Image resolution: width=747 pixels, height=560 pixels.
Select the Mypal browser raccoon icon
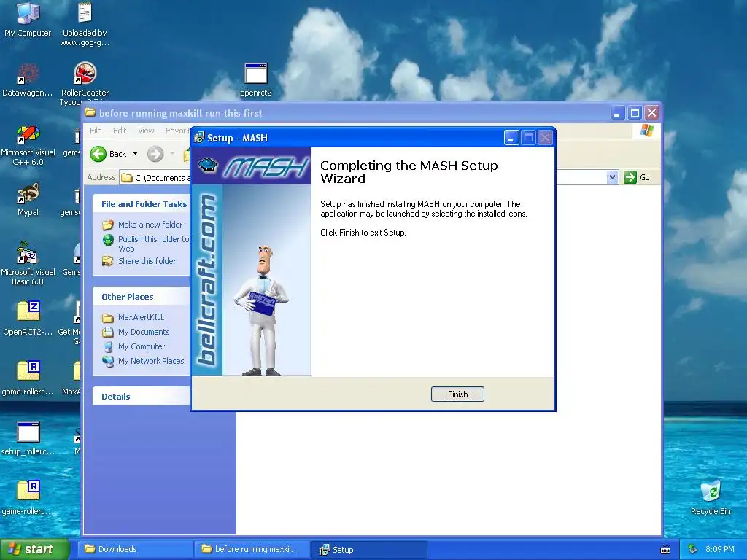28,199
